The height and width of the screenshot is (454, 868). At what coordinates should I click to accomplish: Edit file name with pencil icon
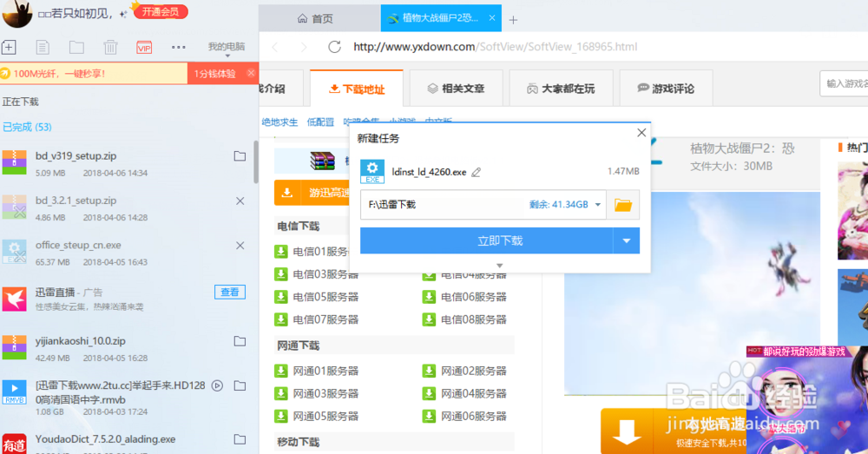[x=476, y=172]
